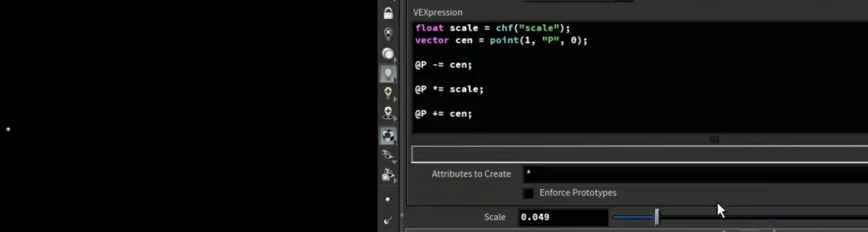Click inside the VEXpression code editor
868x232 pixels.
click(640, 77)
